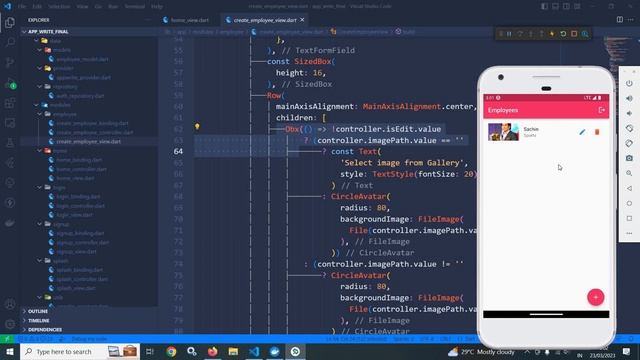Open the Testing flask view

pyautogui.click(x=10, y=143)
